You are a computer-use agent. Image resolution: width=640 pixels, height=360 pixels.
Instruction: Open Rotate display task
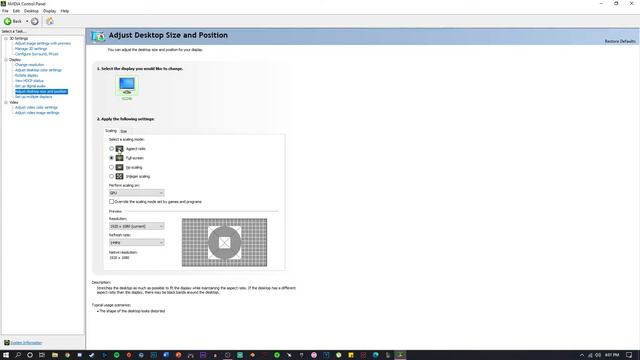[27, 76]
